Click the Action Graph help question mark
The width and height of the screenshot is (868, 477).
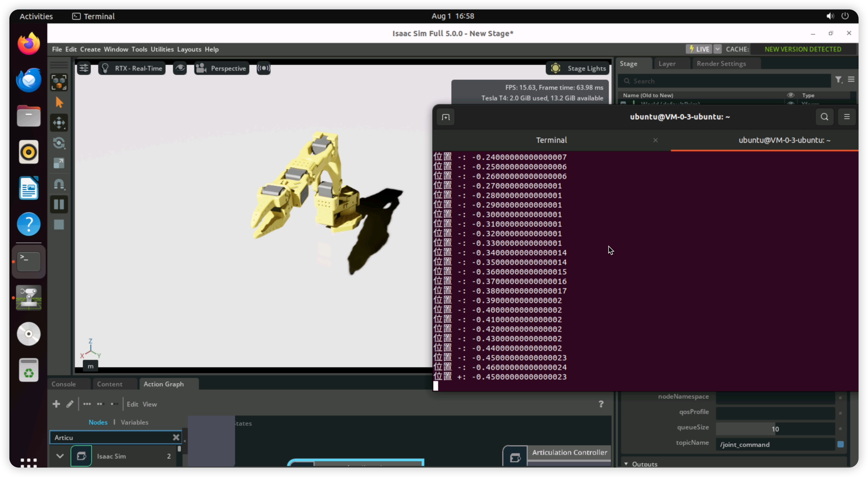click(x=601, y=404)
